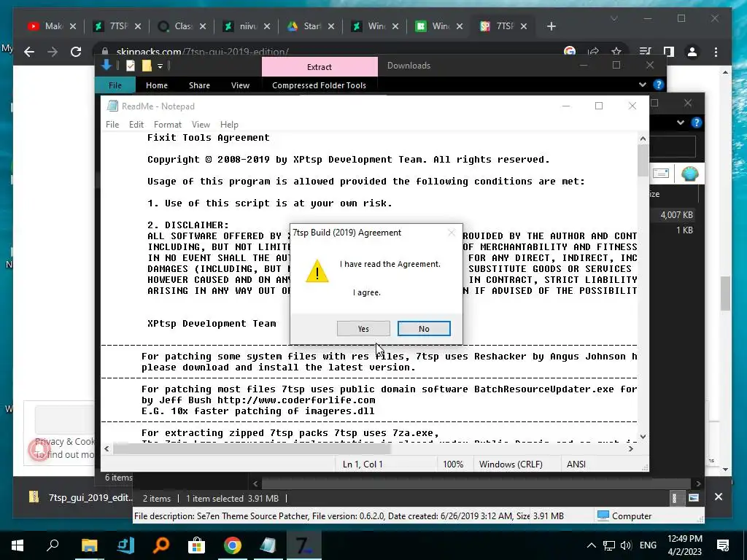Open Microsoft Store from taskbar
The height and width of the screenshot is (560, 747).
coord(196,545)
